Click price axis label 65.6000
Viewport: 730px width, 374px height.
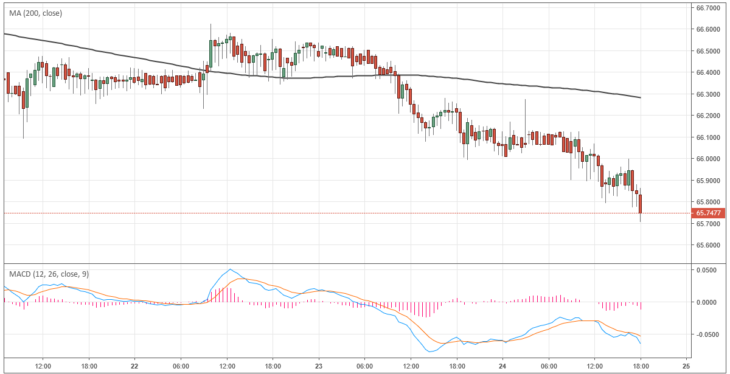708,245
